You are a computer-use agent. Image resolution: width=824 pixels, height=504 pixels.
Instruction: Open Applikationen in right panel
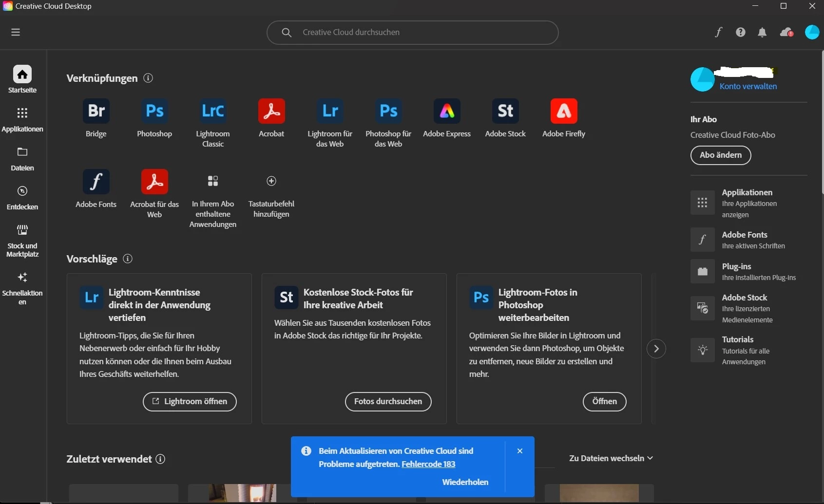(748, 203)
